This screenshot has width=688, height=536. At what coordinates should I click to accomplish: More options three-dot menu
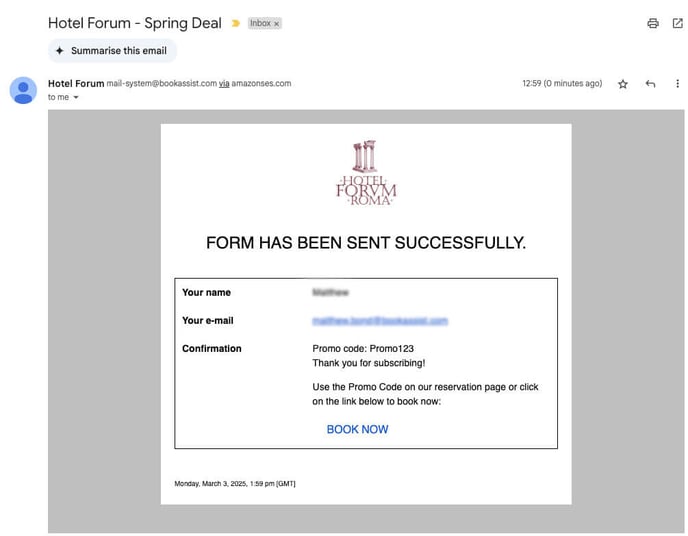pyautogui.click(x=677, y=84)
